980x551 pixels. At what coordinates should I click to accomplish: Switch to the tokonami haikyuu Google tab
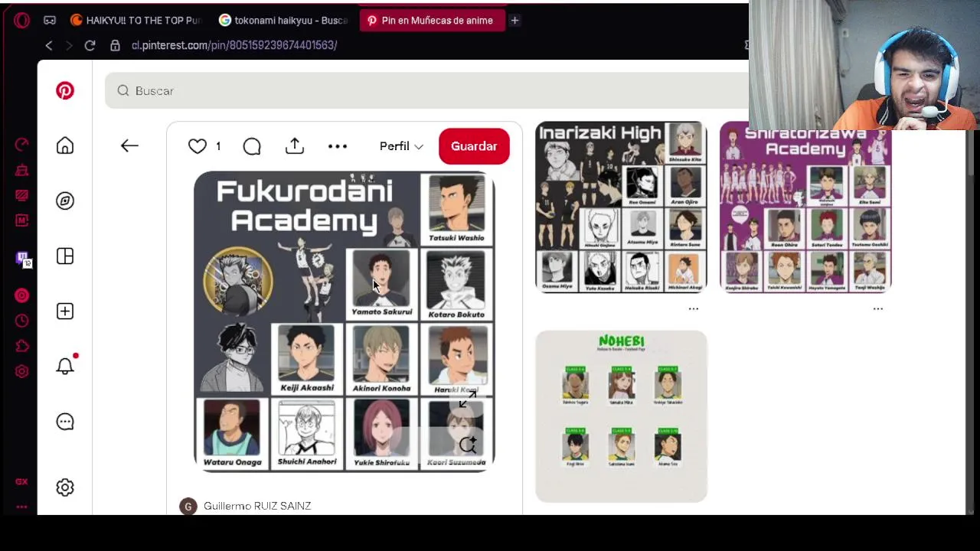[x=283, y=21]
